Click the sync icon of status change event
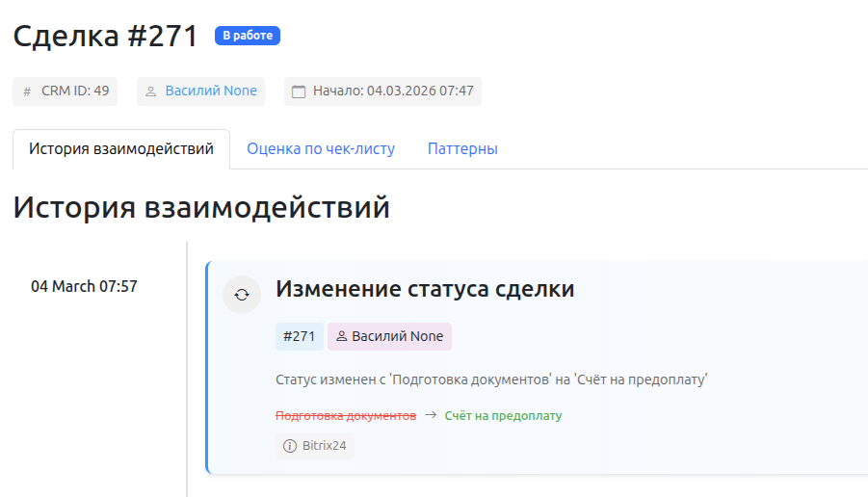The height and width of the screenshot is (497, 868). tap(242, 295)
